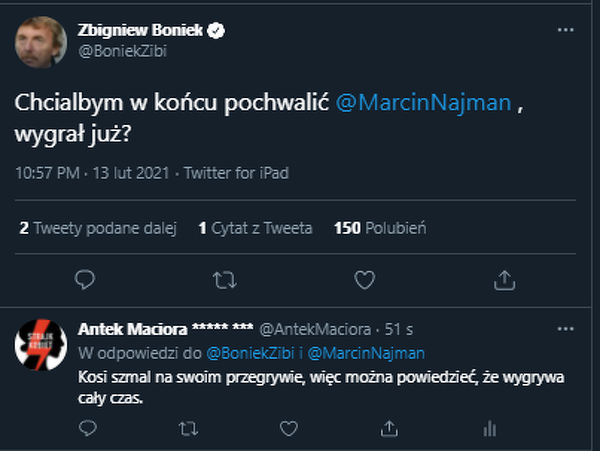
Task: Like Antek Maciora's reply
Action: click(288, 428)
